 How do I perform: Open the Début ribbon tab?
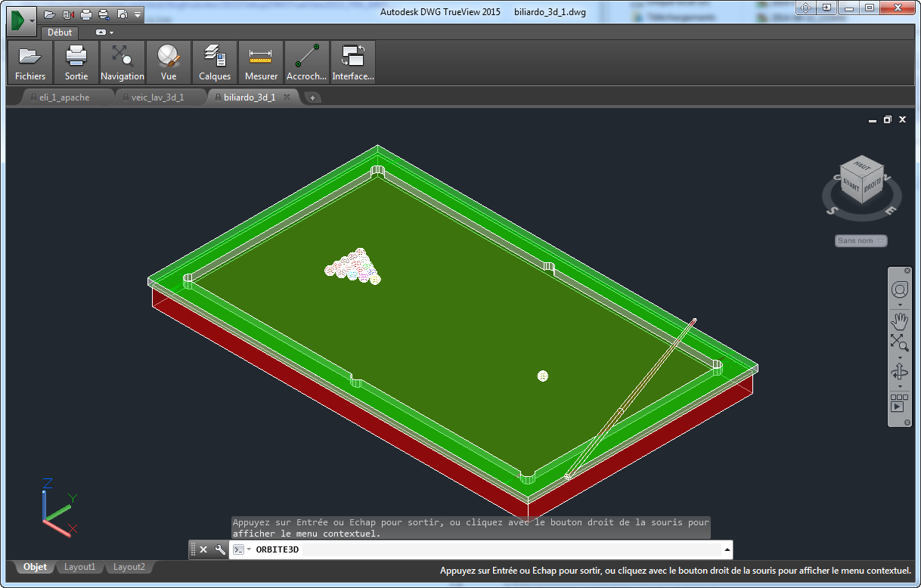59,32
